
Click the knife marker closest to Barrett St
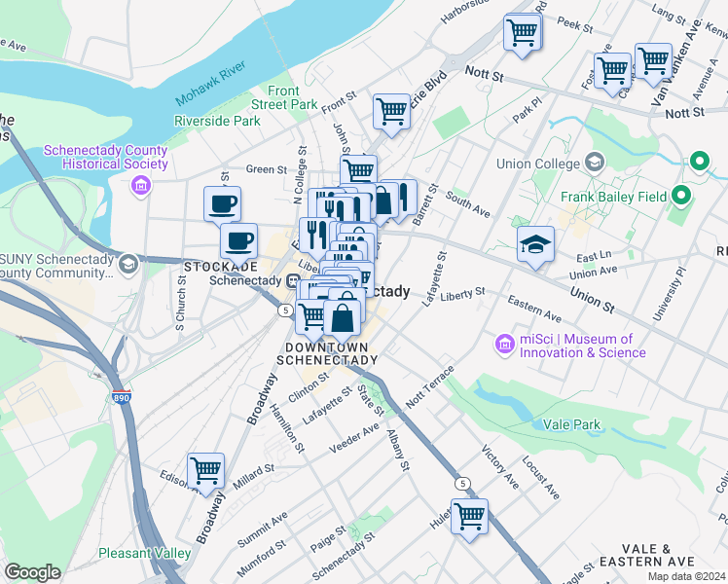(x=407, y=199)
